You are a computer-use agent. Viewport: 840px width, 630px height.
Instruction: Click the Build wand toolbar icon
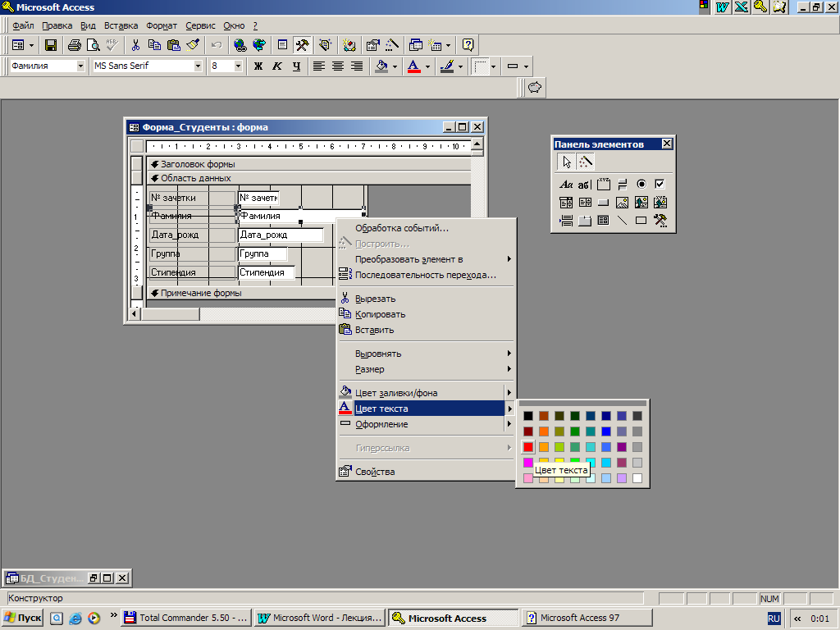click(392, 45)
